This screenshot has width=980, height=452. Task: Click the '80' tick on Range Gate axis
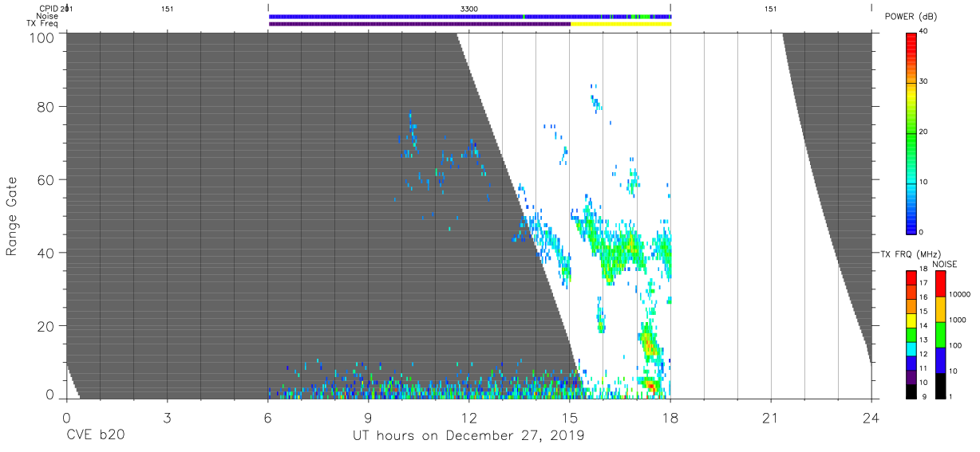[45, 106]
